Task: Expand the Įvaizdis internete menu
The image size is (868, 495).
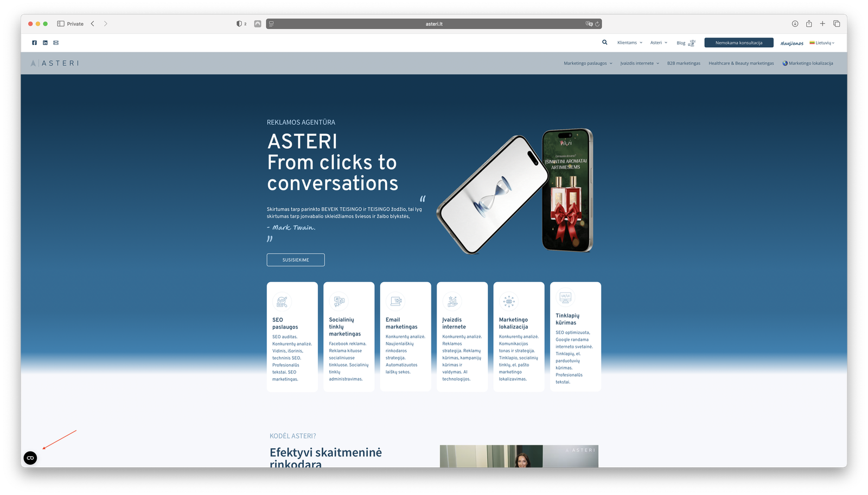Action: coord(640,64)
